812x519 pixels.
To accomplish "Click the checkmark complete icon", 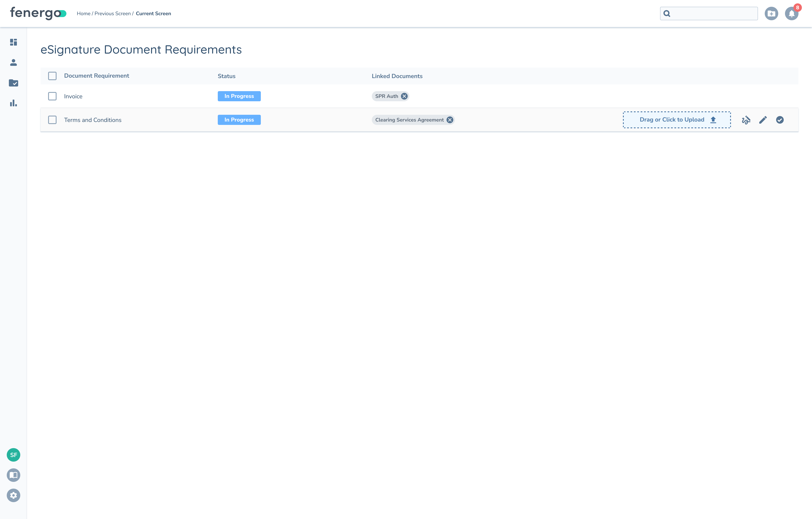I will coord(780,120).
